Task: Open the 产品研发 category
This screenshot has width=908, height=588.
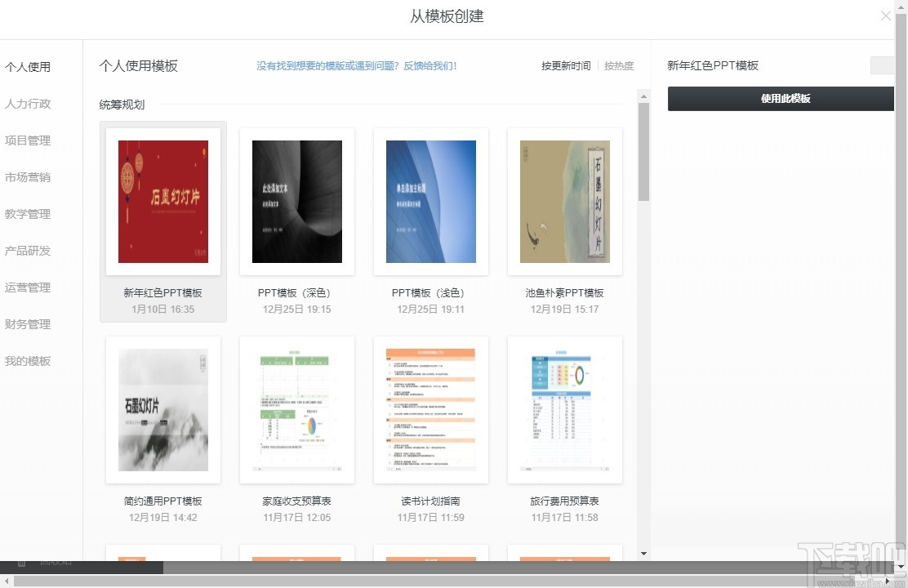Action: (28, 251)
